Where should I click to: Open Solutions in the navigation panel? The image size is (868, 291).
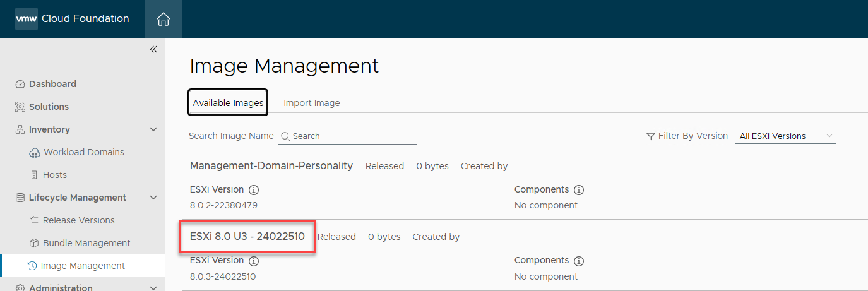(49, 107)
